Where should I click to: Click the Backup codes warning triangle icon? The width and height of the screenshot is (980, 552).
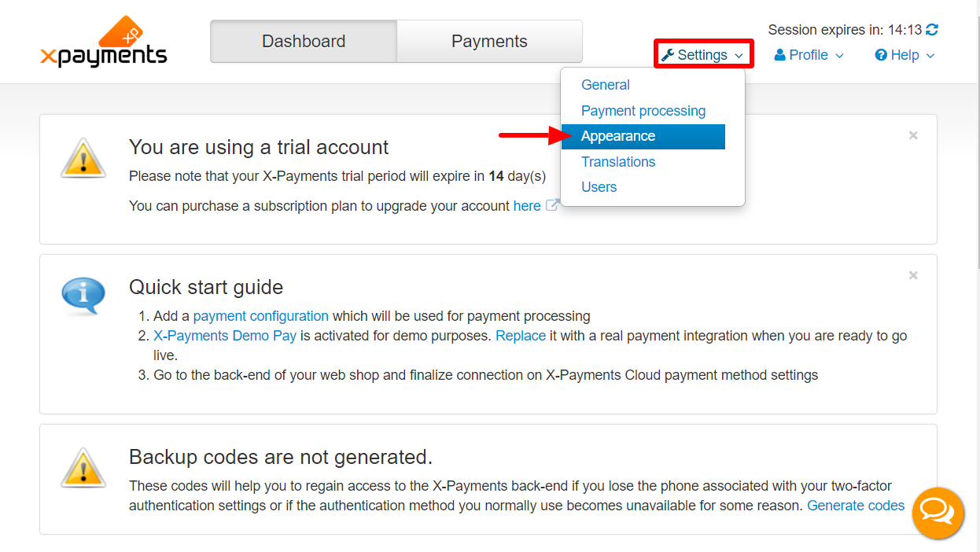[83, 468]
